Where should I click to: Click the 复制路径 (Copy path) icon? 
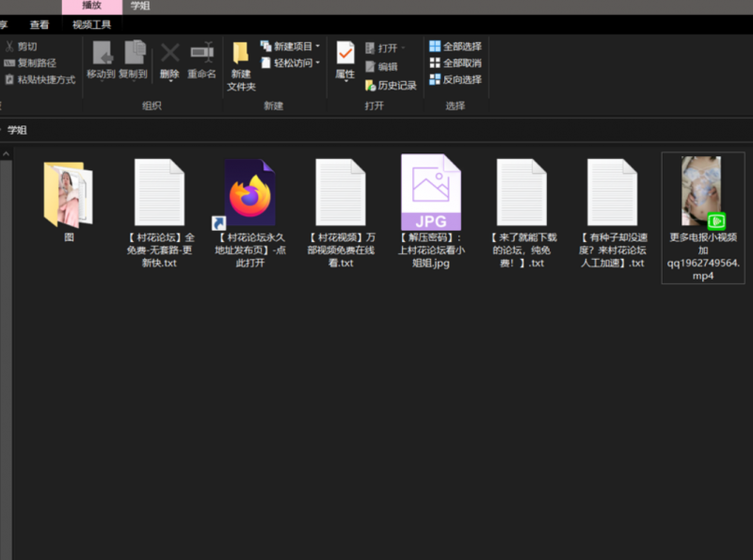coord(9,63)
